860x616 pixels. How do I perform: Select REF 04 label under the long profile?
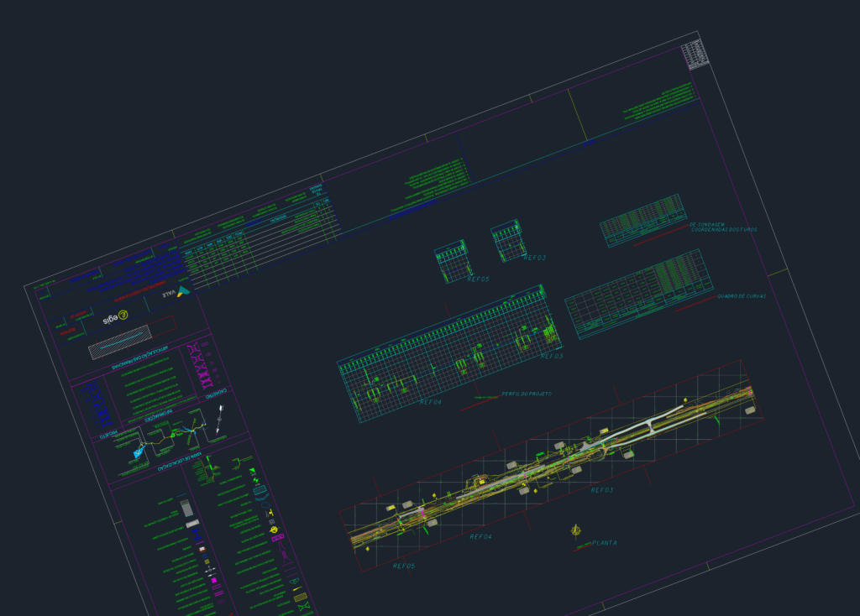(431, 402)
